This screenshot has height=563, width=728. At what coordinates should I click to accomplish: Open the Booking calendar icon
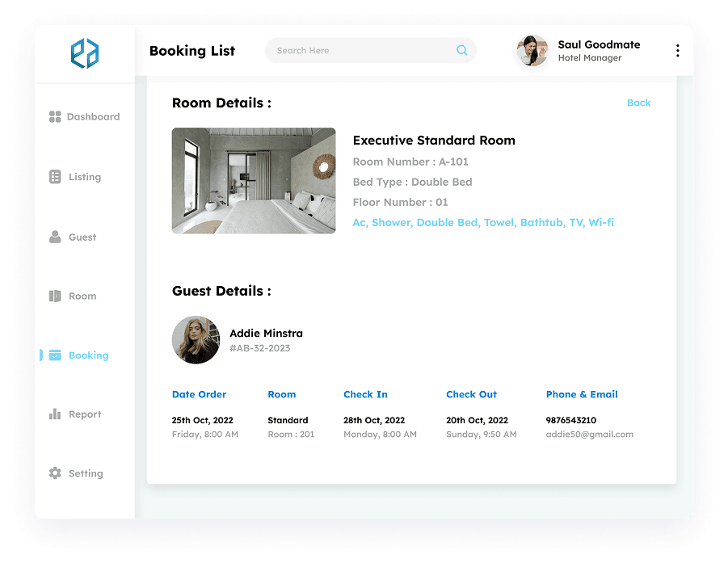tap(55, 355)
